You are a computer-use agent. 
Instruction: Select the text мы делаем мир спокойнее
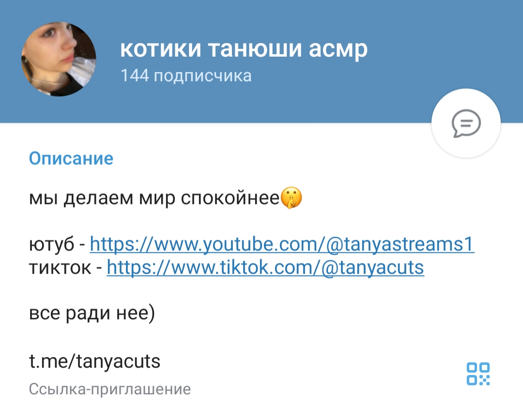click(154, 199)
